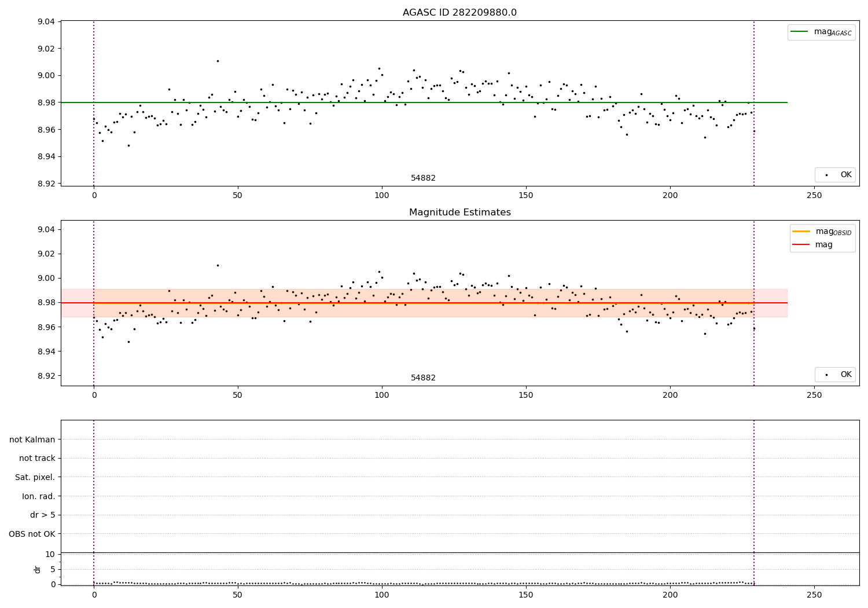The image size is (868, 608).
Task: Click the "Sat. pixel." y-axis label
Action: (35, 477)
